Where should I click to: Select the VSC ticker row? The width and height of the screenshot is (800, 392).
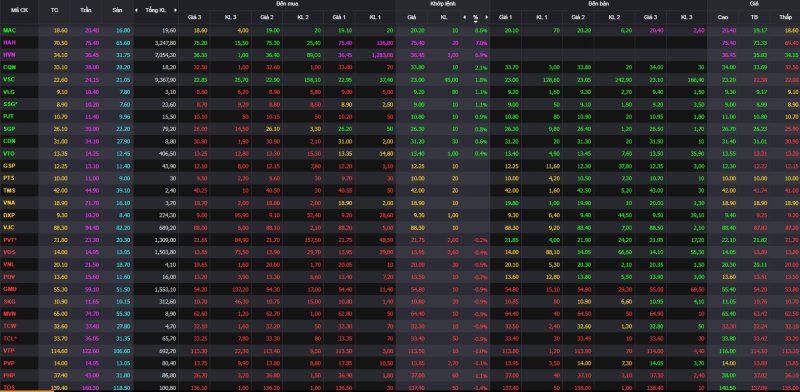400,80
